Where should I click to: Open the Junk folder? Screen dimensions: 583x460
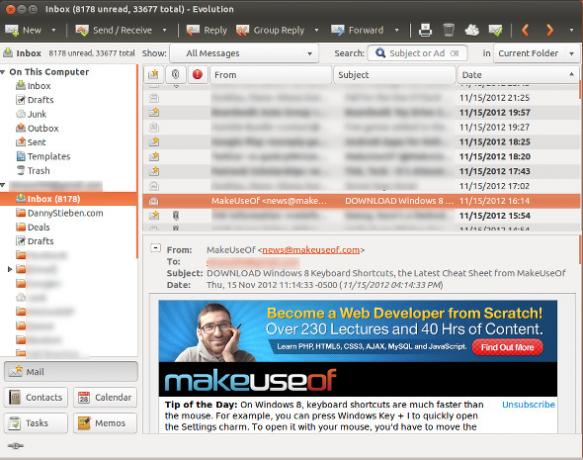pyautogui.click(x=31, y=114)
